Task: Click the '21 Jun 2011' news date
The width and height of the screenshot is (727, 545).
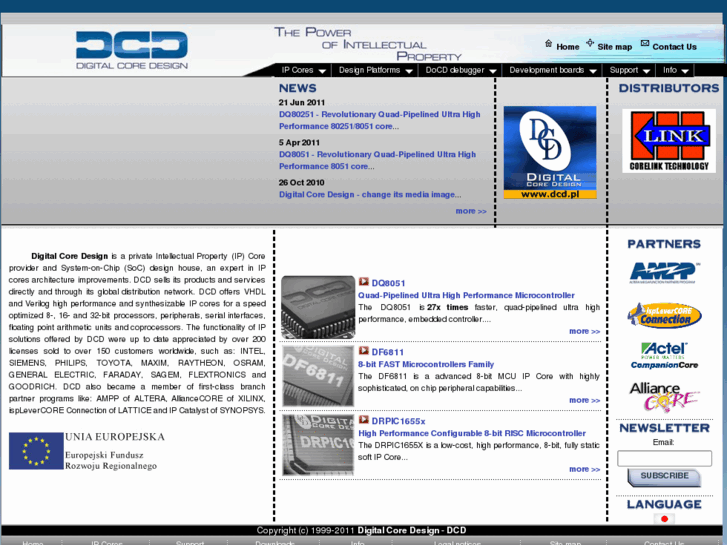Action: click(302, 103)
